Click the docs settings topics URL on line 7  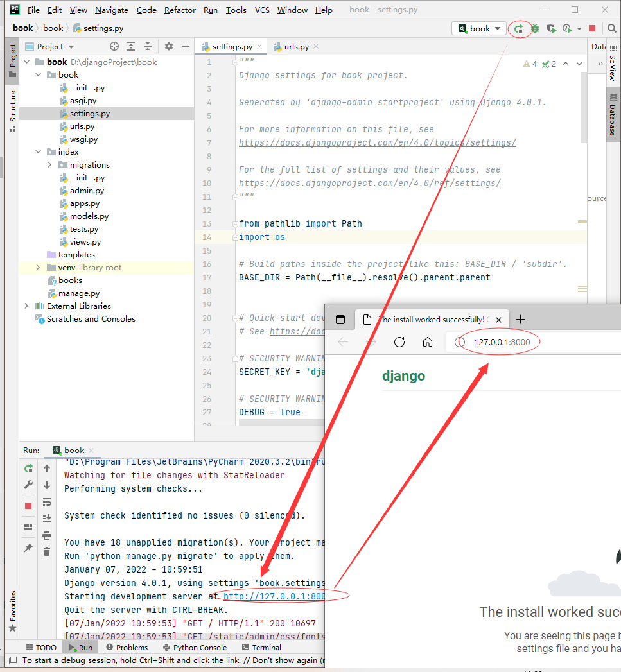point(378,142)
